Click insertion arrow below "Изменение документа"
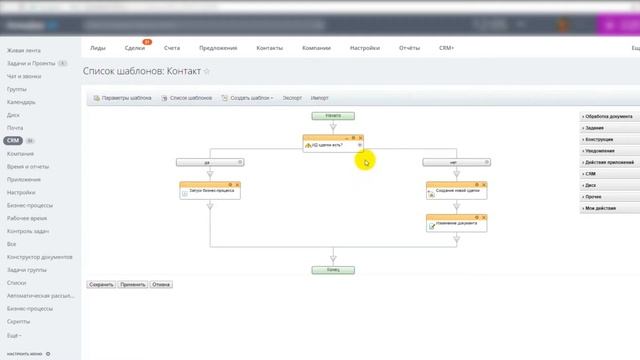The image size is (640, 360). [456, 239]
